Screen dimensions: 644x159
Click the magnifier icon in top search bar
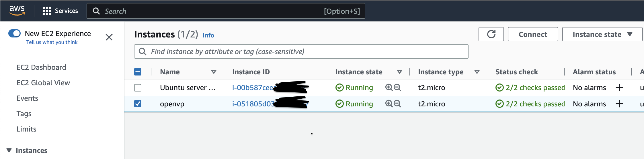point(96,11)
